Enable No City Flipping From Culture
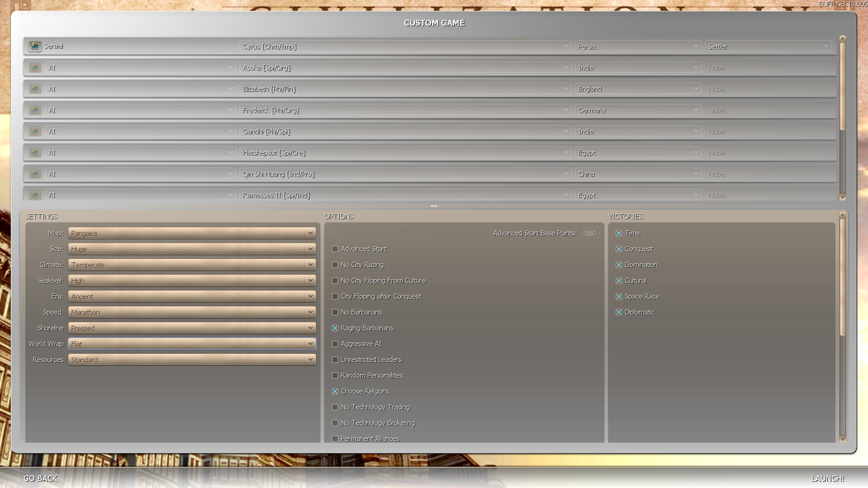This screenshot has height=488, width=868. [x=335, y=281]
